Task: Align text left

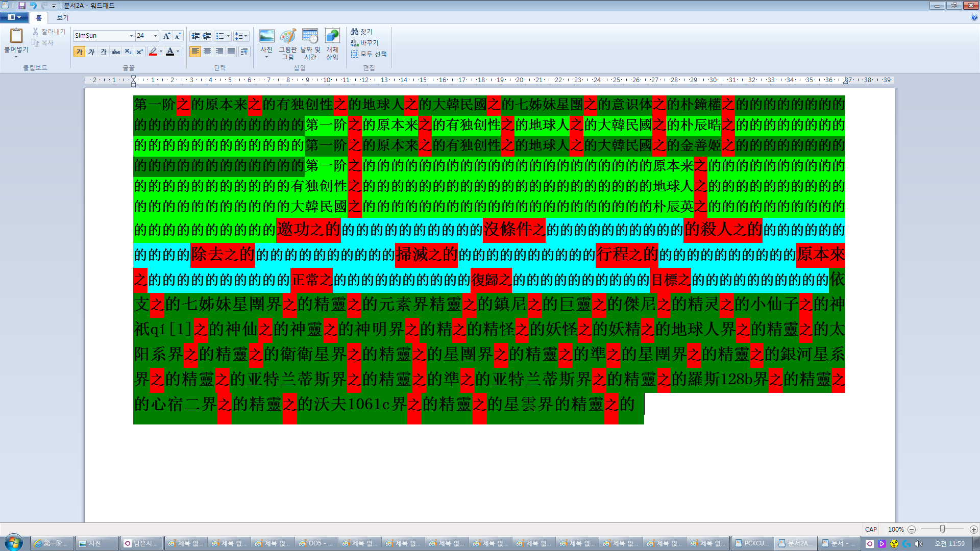Action: (x=195, y=52)
